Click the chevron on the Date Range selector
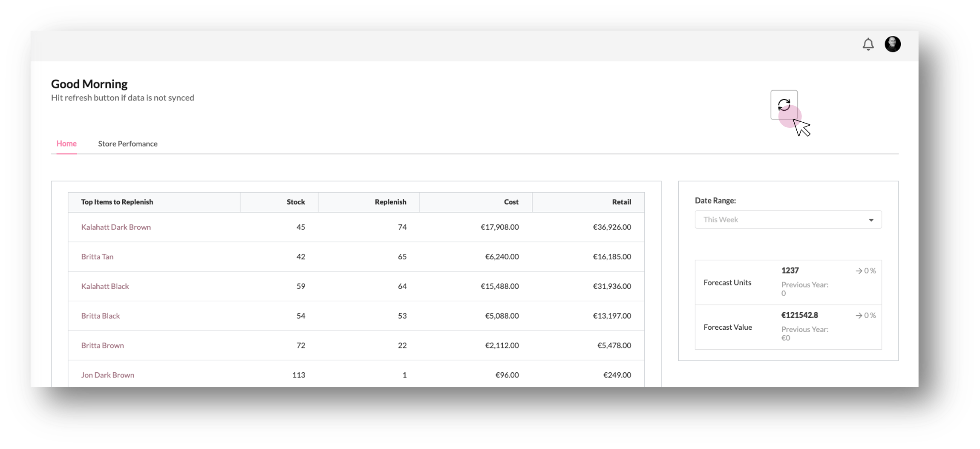 (x=871, y=220)
